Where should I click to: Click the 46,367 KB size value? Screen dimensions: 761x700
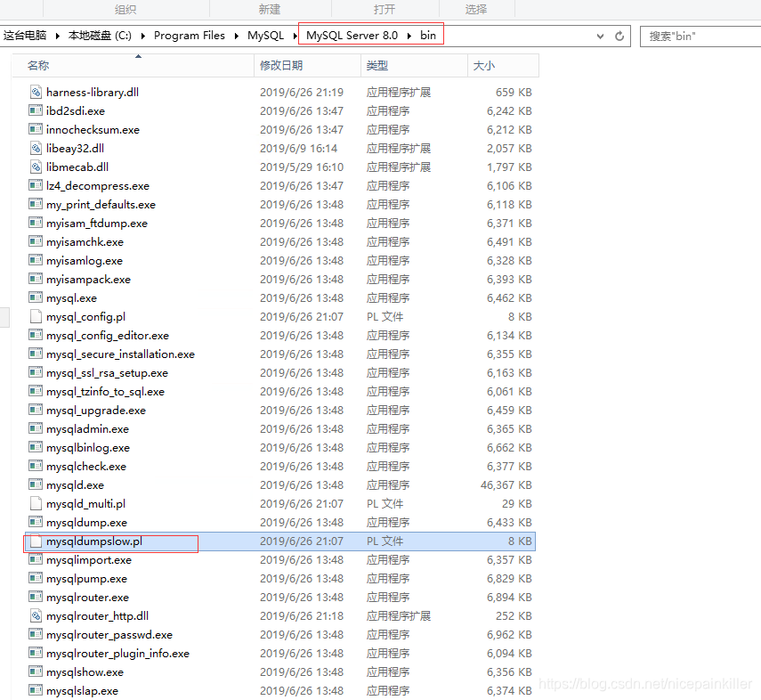click(x=506, y=484)
